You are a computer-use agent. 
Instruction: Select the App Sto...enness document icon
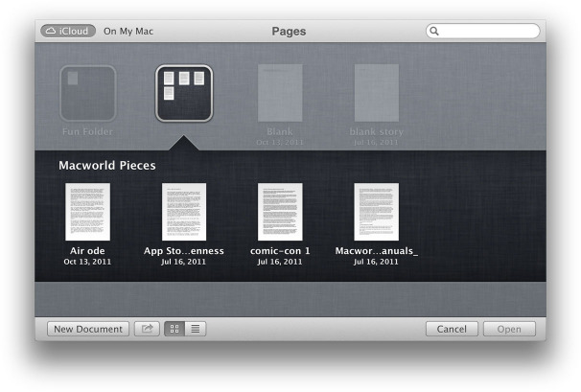coord(184,212)
